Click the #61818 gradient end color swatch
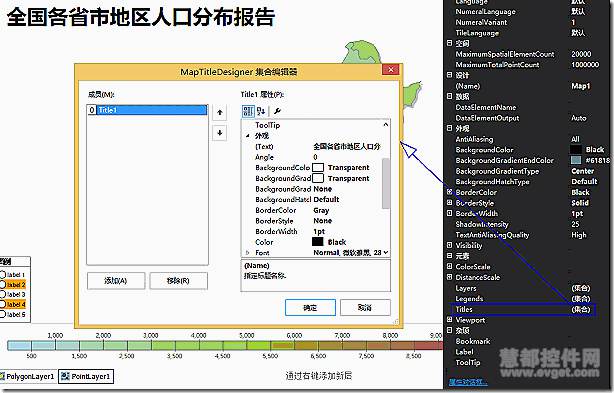The image size is (614, 393). 576,160
